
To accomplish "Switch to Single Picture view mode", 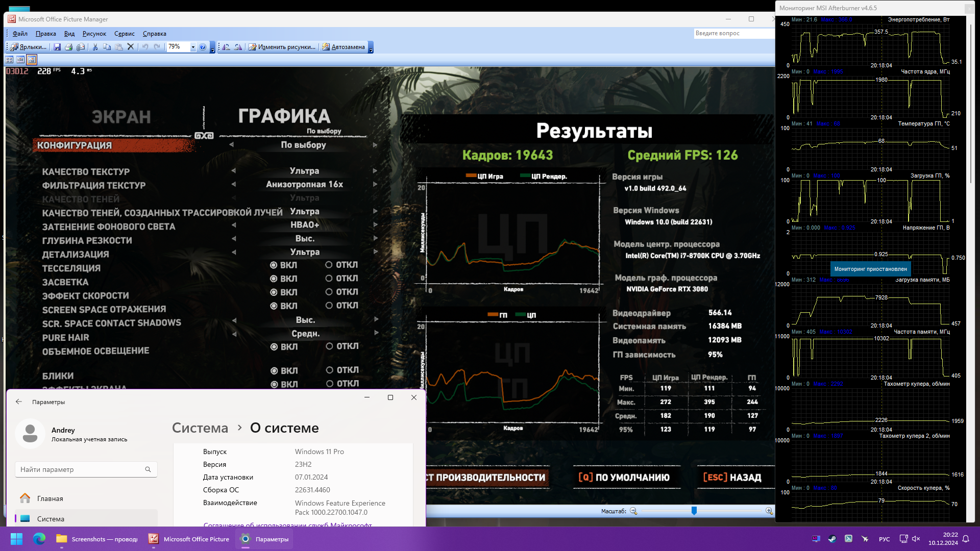I will tap(32, 60).
